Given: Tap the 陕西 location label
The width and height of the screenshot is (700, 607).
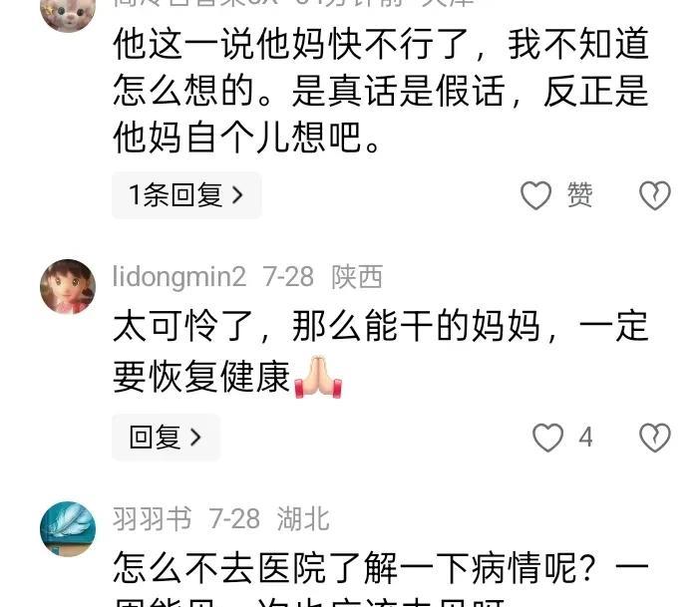Looking at the screenshot, I should [357, 277].
